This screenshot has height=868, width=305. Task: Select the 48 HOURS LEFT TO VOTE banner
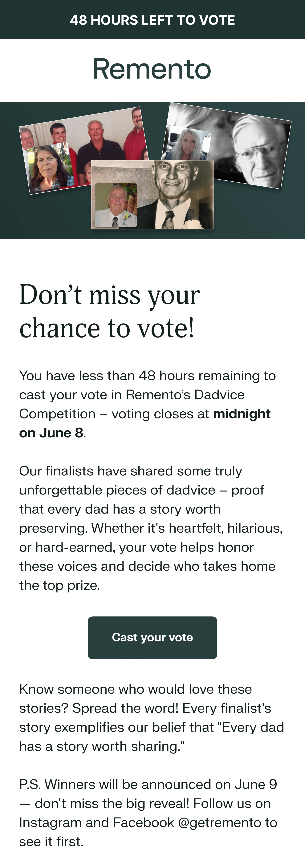point(152,20)
